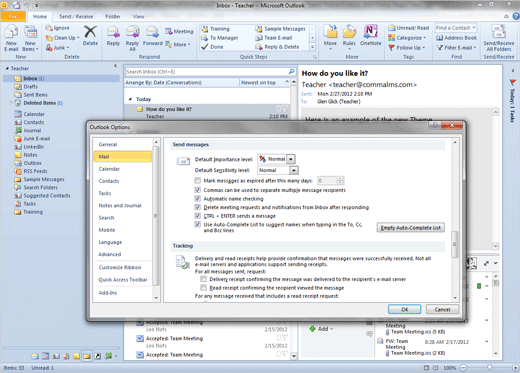The image size is (520, 373).
Task: Click the Help question mark in Outlook Options
Action: 435,125
